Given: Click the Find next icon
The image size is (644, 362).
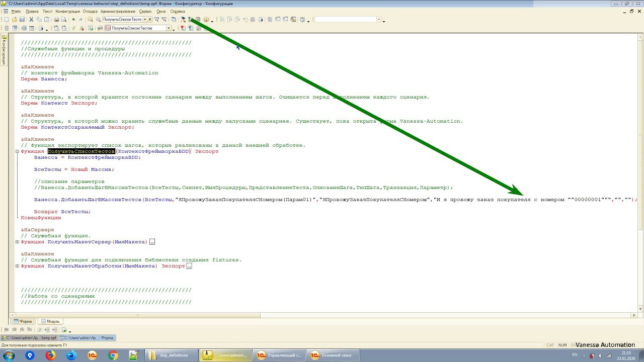Looking at the screenshot, I should click(156, 20).
